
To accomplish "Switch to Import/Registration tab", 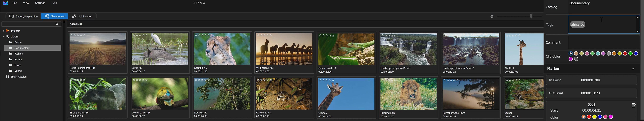I will 23,16.
